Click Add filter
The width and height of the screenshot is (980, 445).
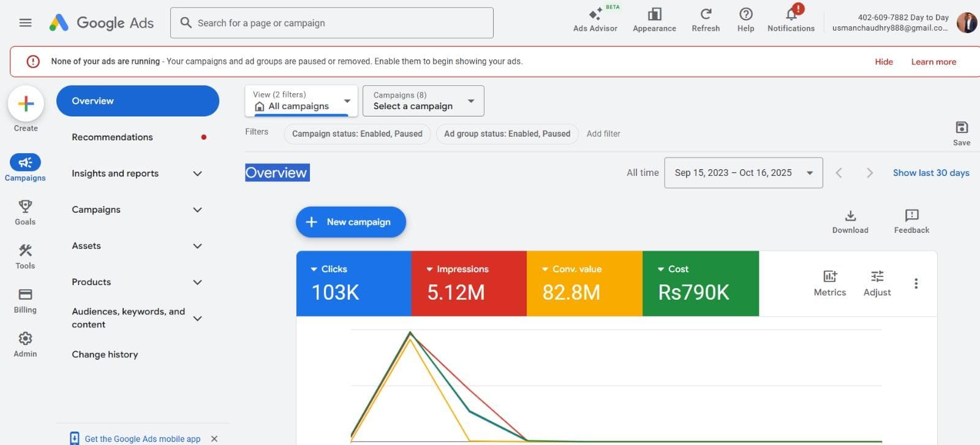[x=603, y=134]
